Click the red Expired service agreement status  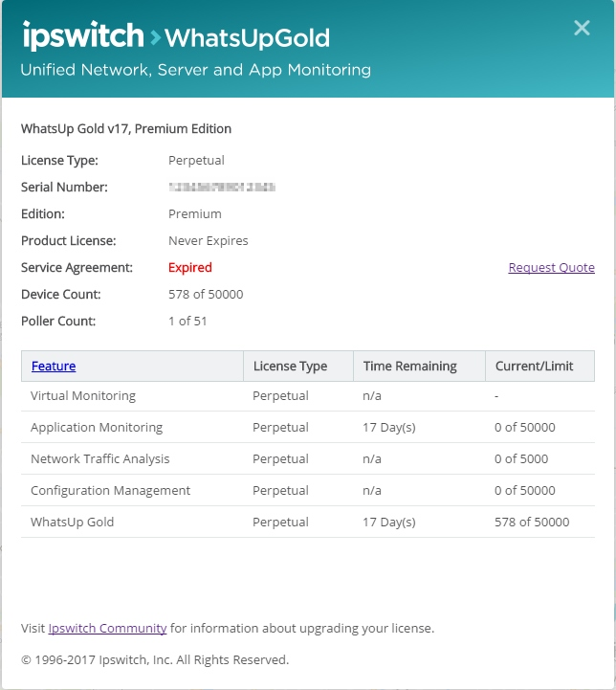coord(189,268)
